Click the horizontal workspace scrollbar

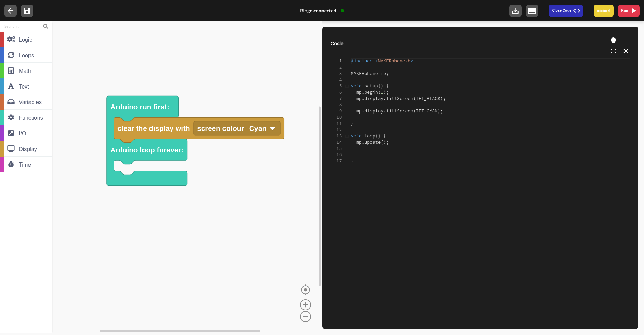[x=180, y=331]
